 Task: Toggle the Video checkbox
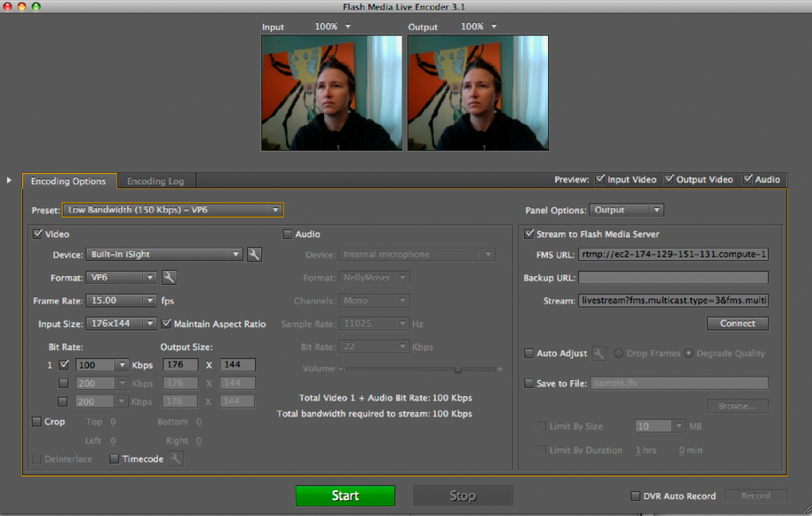pyautogui.click(x=37, y=234)
